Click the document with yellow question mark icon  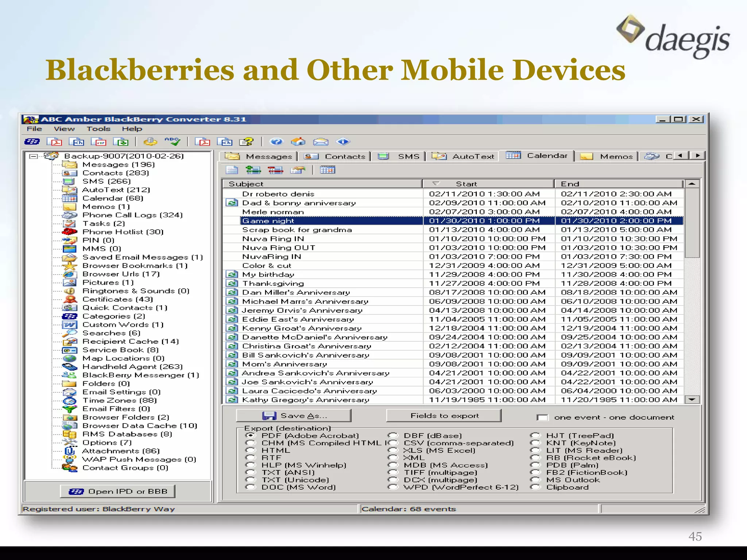click(246, 141)
